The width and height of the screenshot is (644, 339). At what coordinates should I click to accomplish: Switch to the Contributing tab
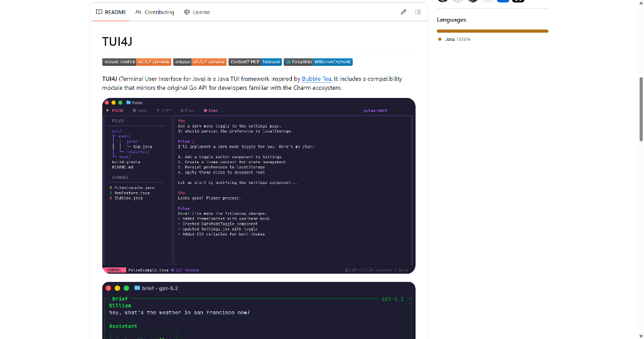click(154, 12)
